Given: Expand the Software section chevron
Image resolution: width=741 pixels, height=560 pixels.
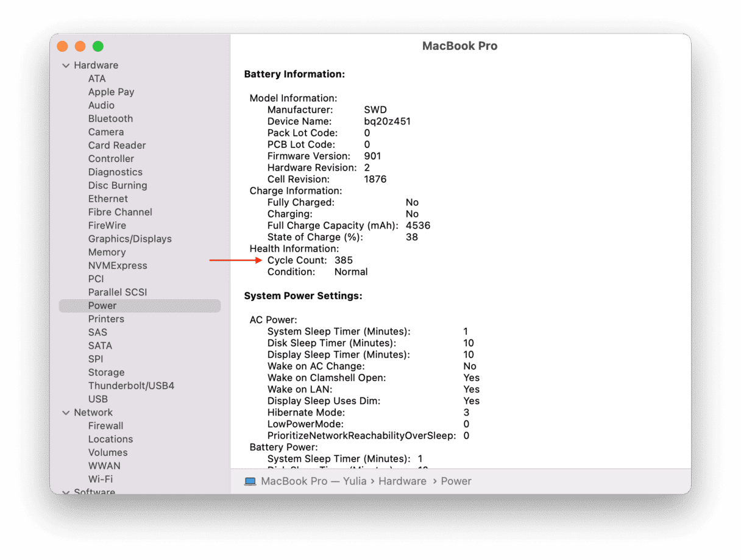Looking at the screenshot, I should click(66, 492).
